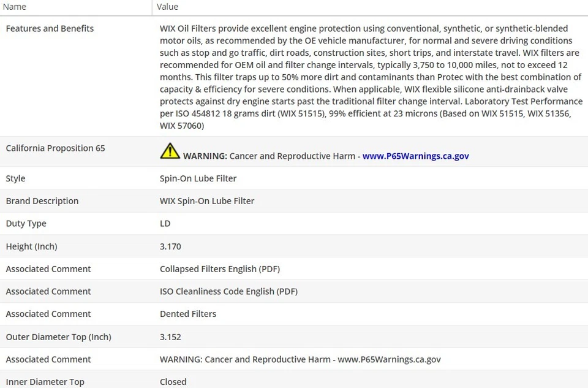
Task: Click the 3.152 outer diameter value
Action: pos(170,337)
